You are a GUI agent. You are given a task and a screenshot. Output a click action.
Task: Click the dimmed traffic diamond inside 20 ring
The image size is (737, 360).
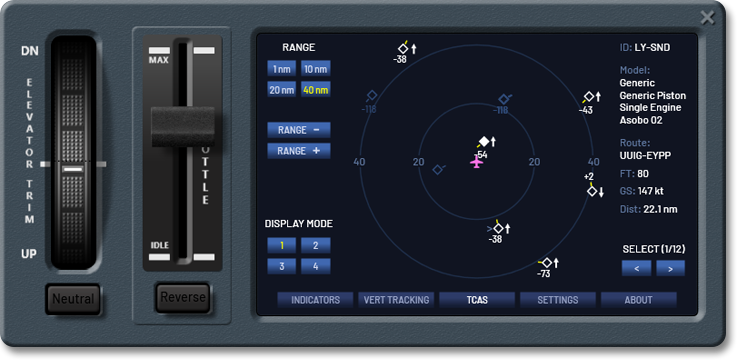point(438,170)
